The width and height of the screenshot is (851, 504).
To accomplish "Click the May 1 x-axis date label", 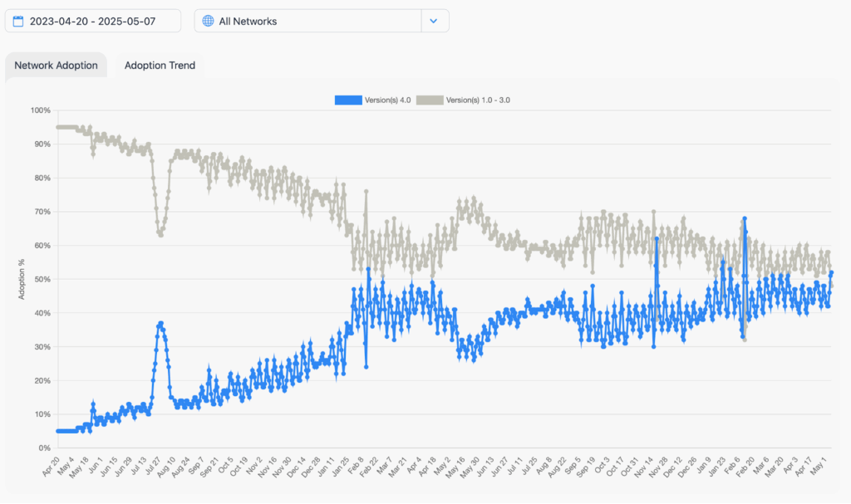I will coord(817,467).
